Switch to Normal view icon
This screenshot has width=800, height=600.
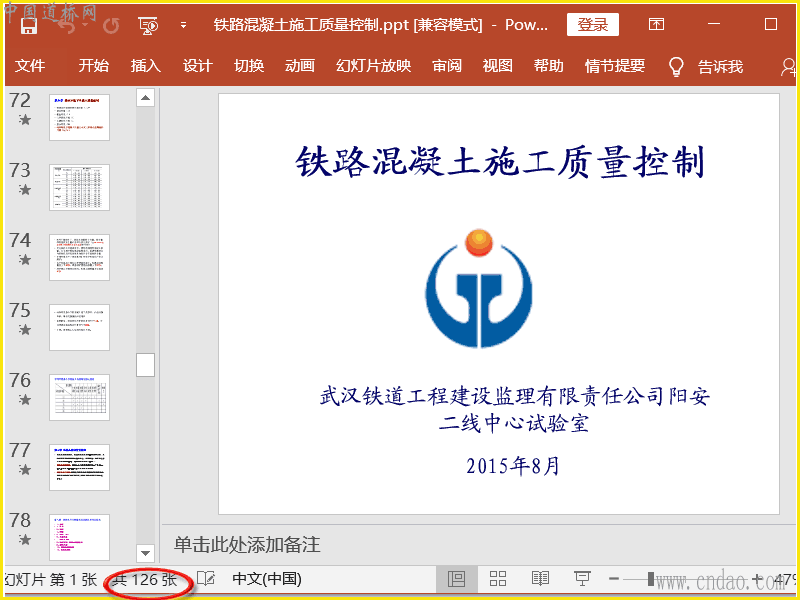click(x=456, y=579)
